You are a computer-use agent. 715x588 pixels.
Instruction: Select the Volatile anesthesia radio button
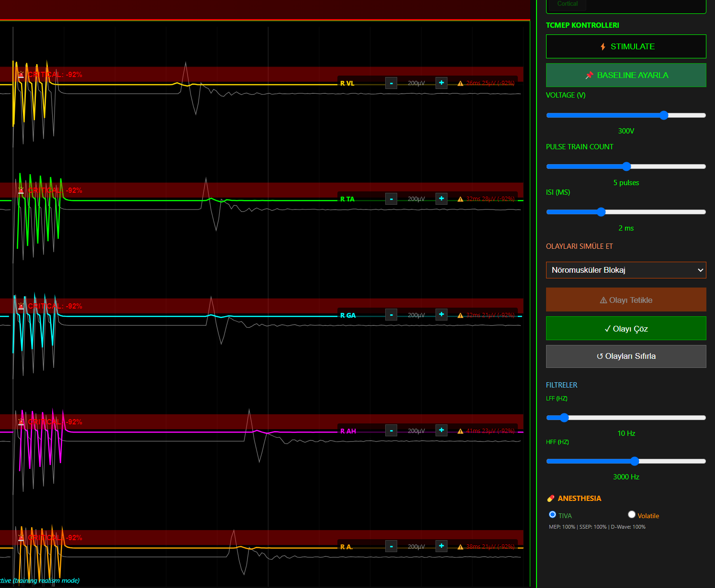[x=632, y=514]
